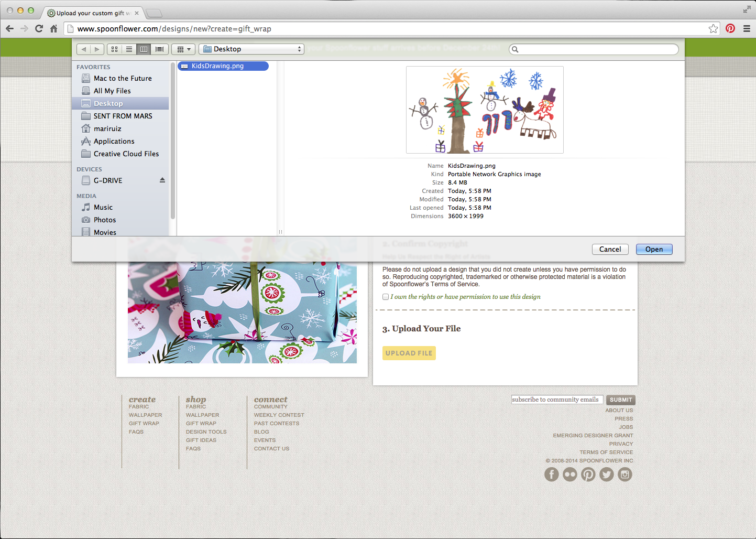Viewport: 756px width, 539px height.
Task: Open Spoonflower's Instagram page icon
Action: pos(625,475)
